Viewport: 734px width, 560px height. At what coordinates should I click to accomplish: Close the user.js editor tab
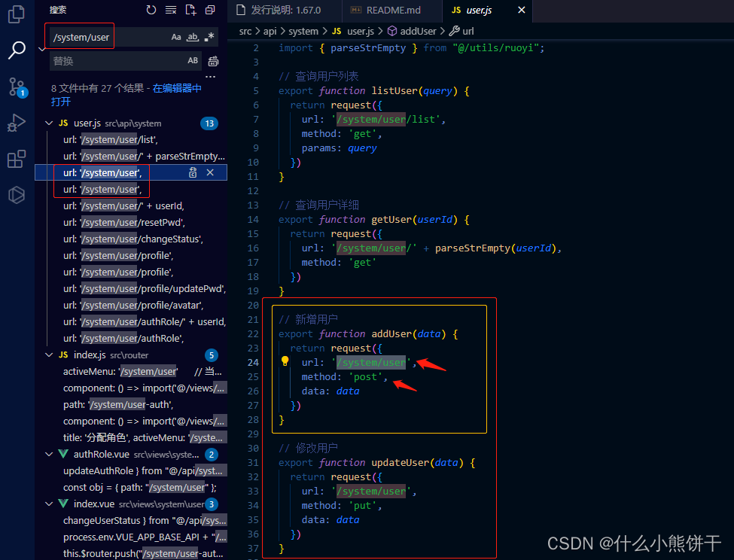click(522, 10)
